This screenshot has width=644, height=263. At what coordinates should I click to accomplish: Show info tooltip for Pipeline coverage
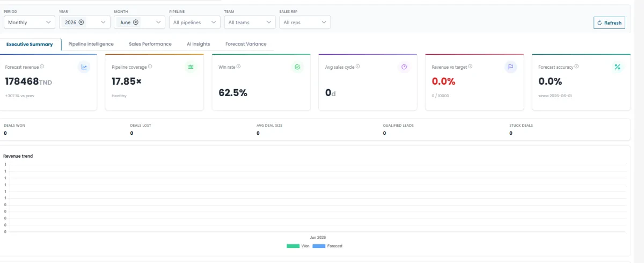tap(150, 67)
